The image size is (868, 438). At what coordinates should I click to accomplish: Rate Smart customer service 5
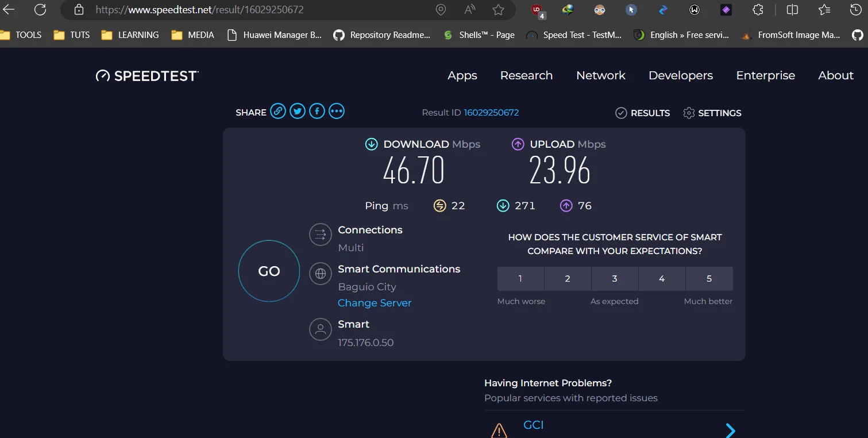point(709,279)
